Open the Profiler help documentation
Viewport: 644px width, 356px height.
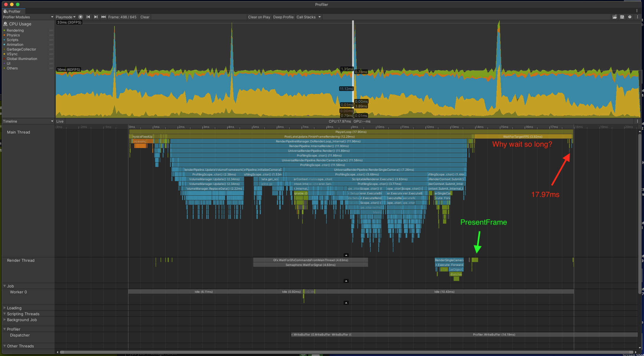630,17
